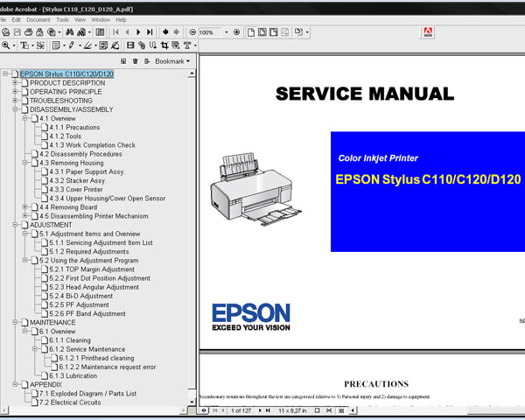Open the File menu
The image size is (525, 420).
3,20
